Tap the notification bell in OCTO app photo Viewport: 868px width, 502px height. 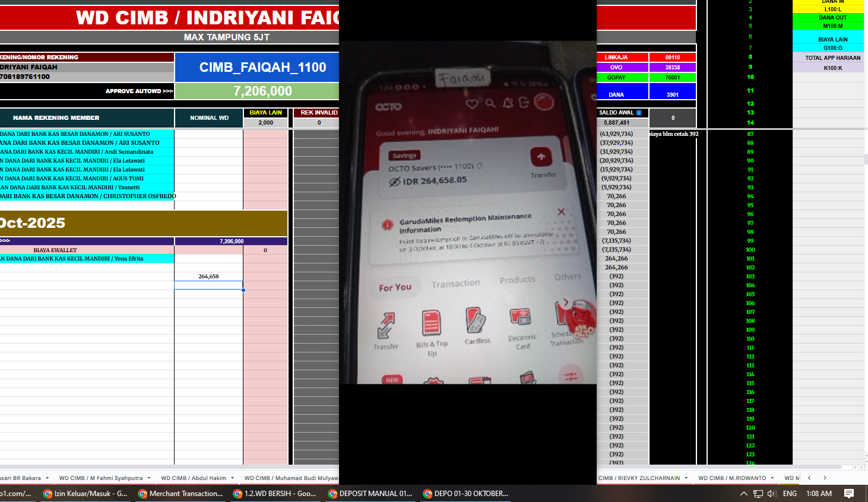point(508,103)
